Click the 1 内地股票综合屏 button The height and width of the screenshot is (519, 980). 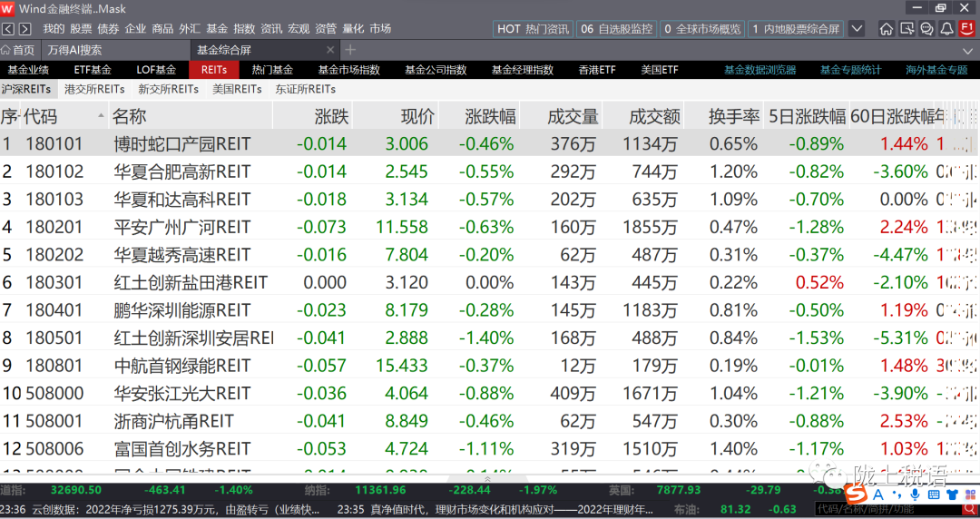coord(796,29)
